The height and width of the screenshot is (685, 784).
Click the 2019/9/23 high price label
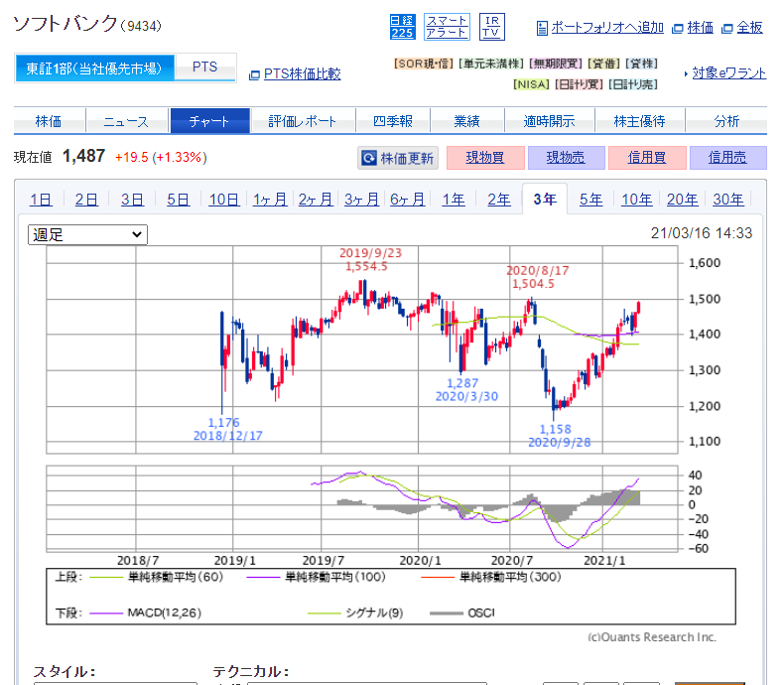(370, 259)
